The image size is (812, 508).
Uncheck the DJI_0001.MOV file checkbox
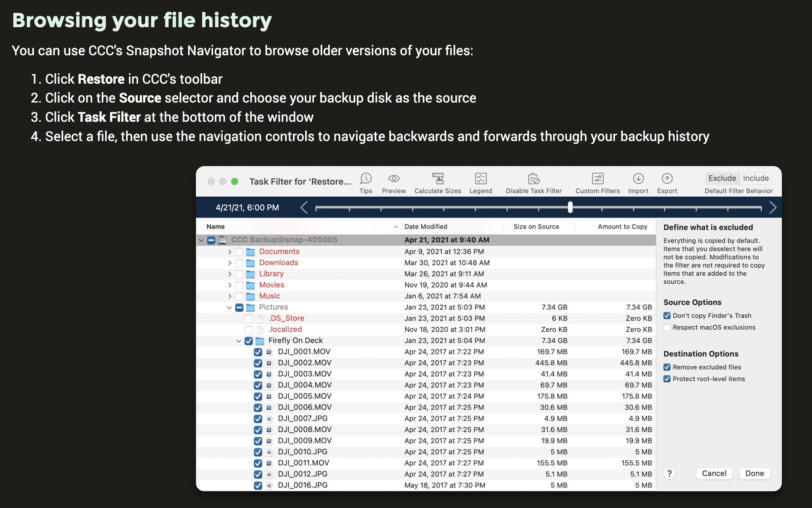point(258,352)
